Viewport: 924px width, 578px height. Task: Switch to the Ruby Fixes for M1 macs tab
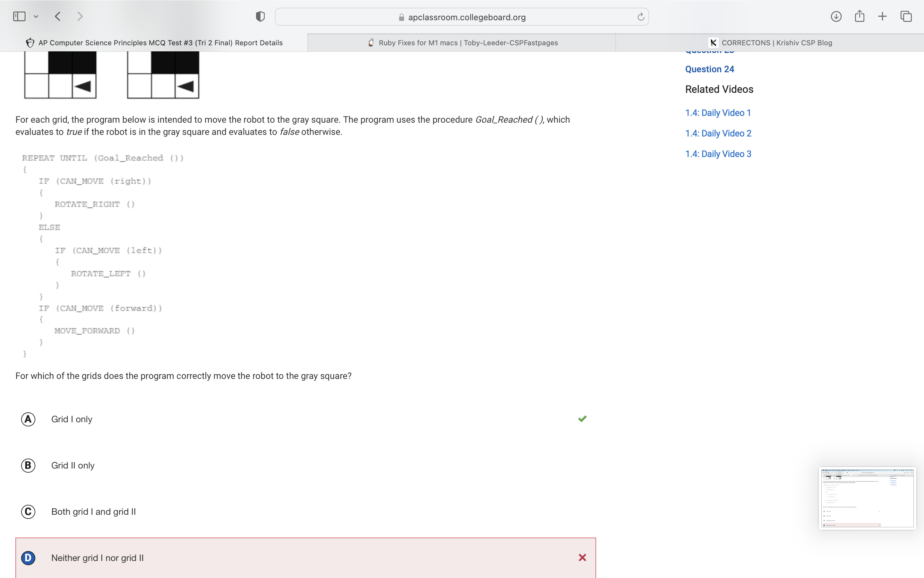[462, 43]
